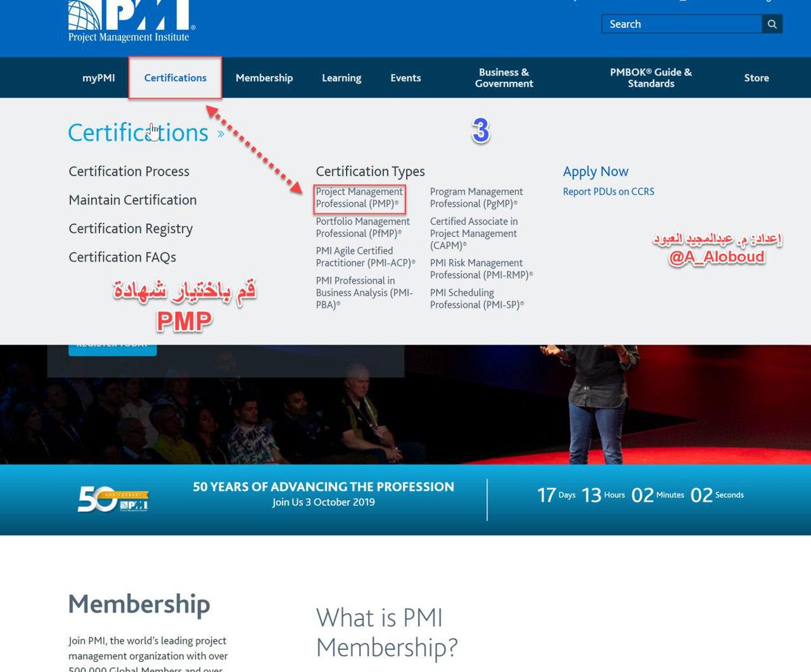811x672 pixels.
Task: Select PMI Agile Certified Practitioner (PMI-ACP)
Action: [366, 257]
